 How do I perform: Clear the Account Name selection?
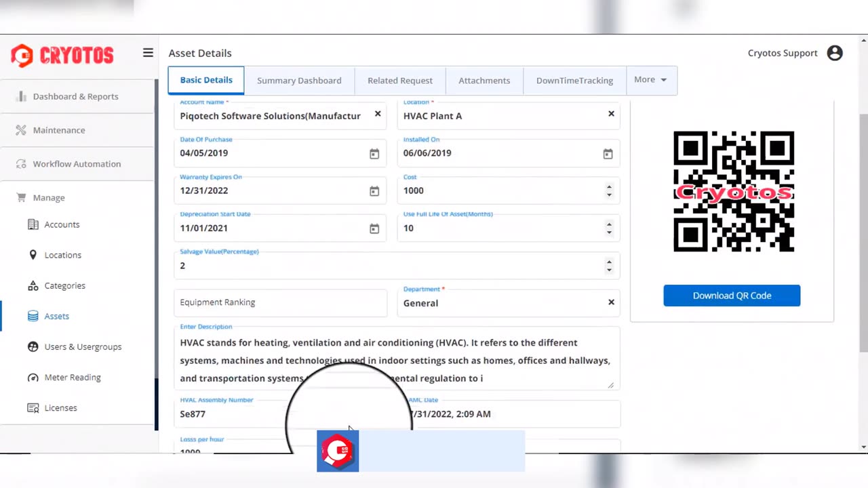[x=378, y=115]
